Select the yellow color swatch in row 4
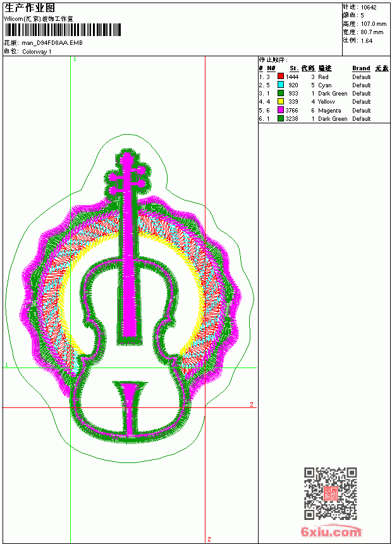This screenshot has width=392, height=544. pyautogui.click(x=281, y=101)
